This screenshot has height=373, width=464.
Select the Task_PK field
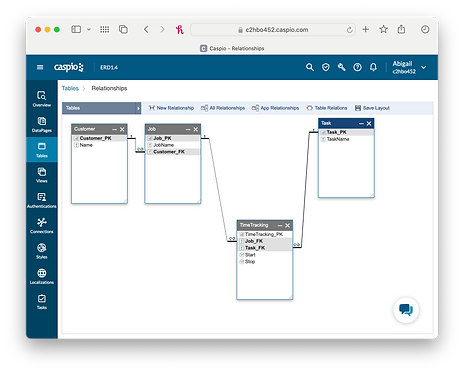click(346, 132)
